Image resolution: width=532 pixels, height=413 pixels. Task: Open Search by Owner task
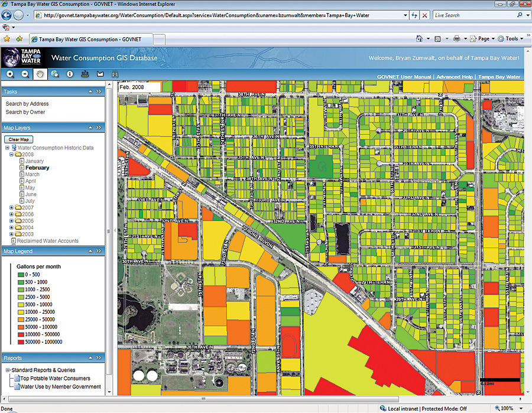[25, 112]
